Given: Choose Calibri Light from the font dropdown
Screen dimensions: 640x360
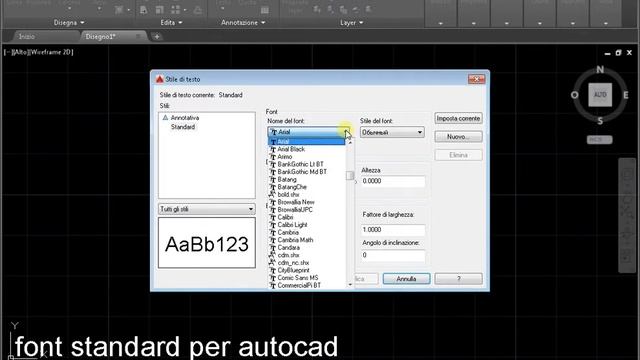Looking at the screenshot, I should click(x=292, y=225).
